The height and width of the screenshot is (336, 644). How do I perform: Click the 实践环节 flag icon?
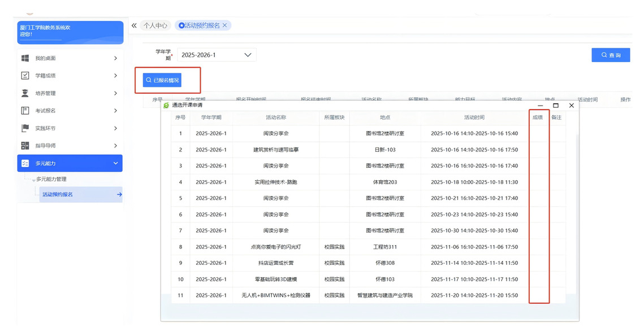click(25, 128)
